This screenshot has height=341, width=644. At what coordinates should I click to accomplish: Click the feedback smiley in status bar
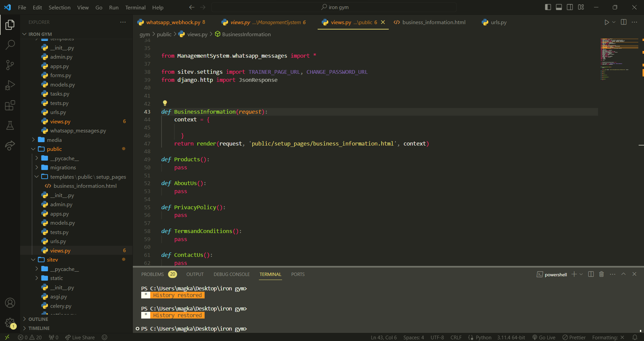(105, 337)
